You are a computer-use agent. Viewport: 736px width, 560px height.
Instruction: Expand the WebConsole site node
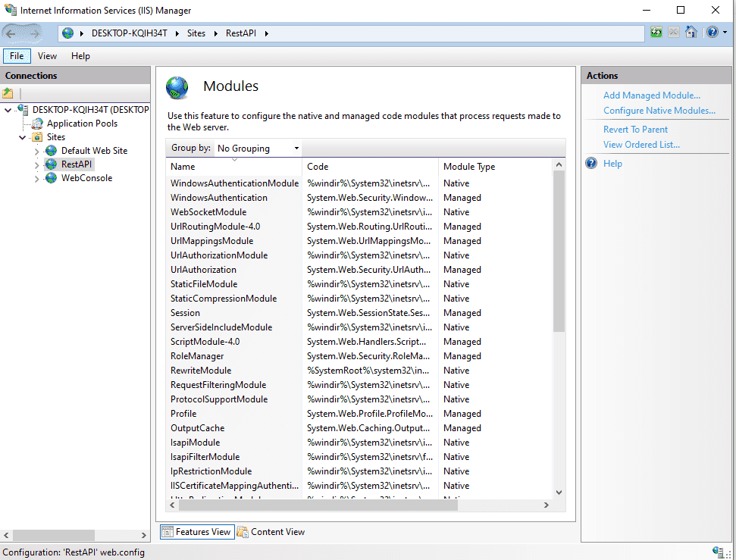tap(36, 178)
